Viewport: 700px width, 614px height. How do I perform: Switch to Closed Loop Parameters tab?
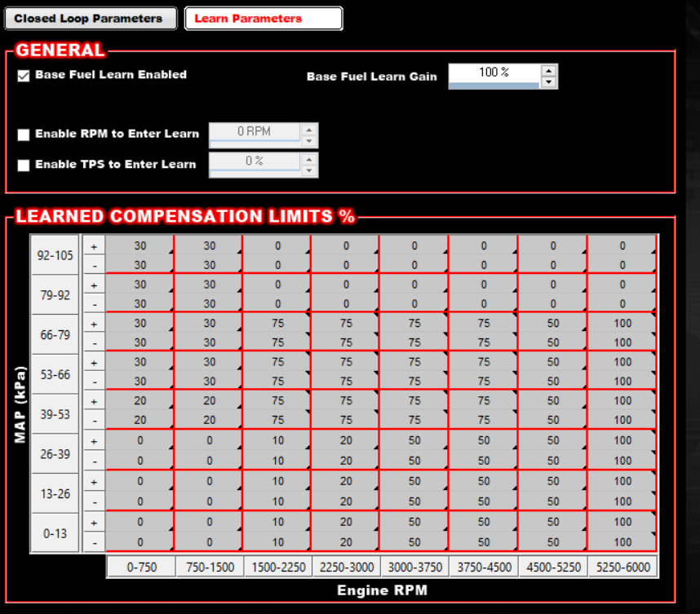click(x=88, y=19)
